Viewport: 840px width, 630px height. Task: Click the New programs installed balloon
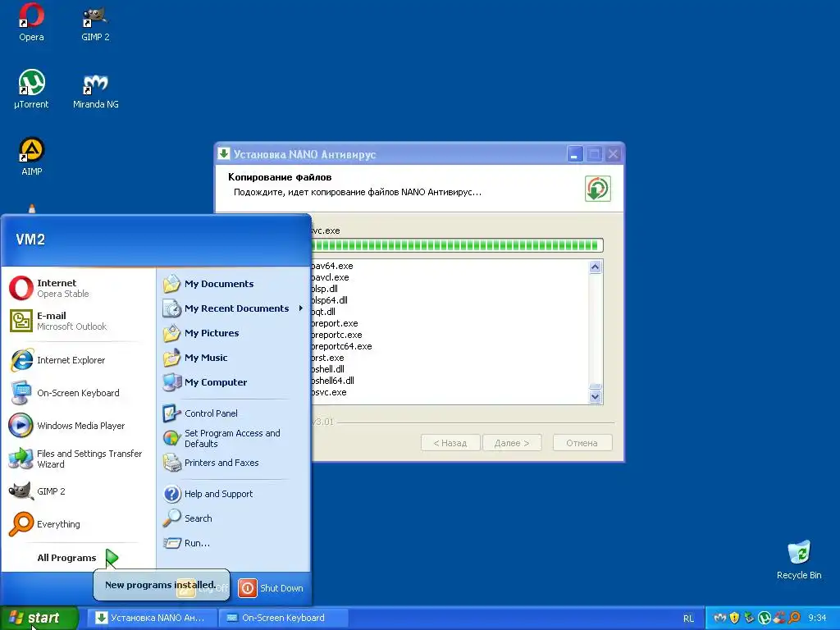[x=162, y=584]
